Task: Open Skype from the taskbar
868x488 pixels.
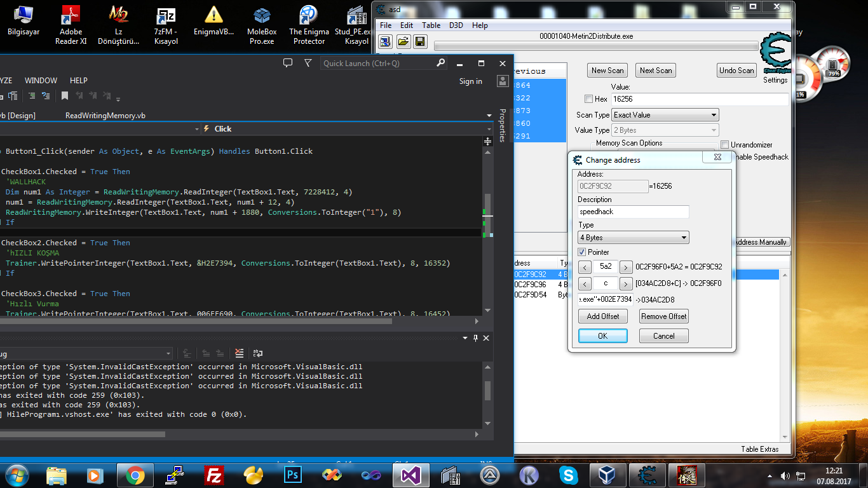Action: 569,475
